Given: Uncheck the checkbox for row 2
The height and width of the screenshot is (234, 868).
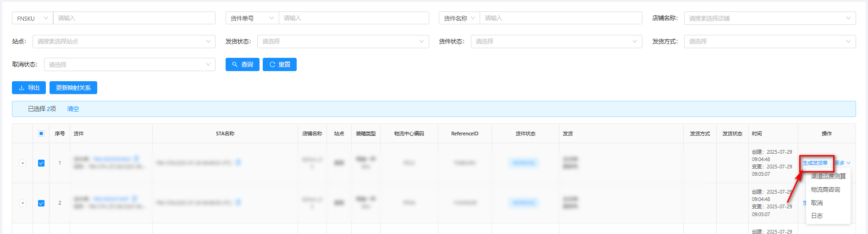Looking at the screenshot, I should pos(41,203).
